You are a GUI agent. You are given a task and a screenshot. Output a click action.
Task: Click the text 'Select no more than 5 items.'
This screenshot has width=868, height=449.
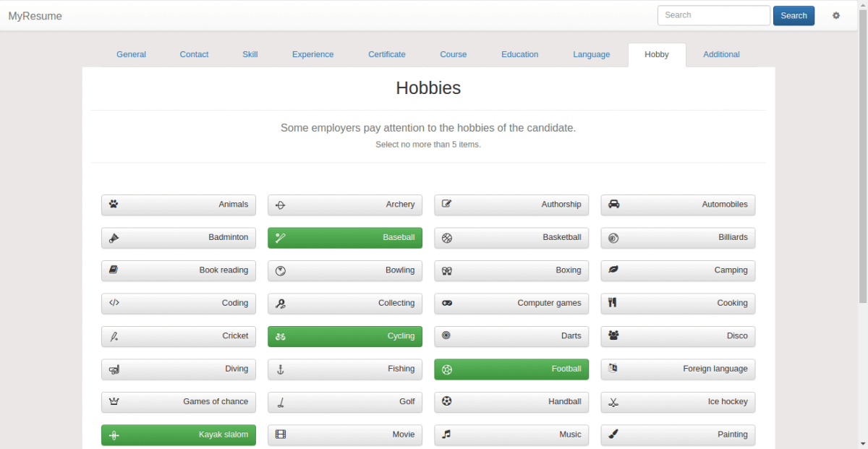pyautogui.click(x=428, y=145)
